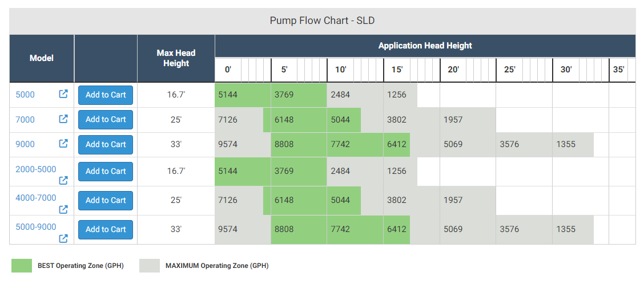The image size is (644, 305).
Task: Add model 5000-9000 pump to cart
Action: (x=106, y=229)
